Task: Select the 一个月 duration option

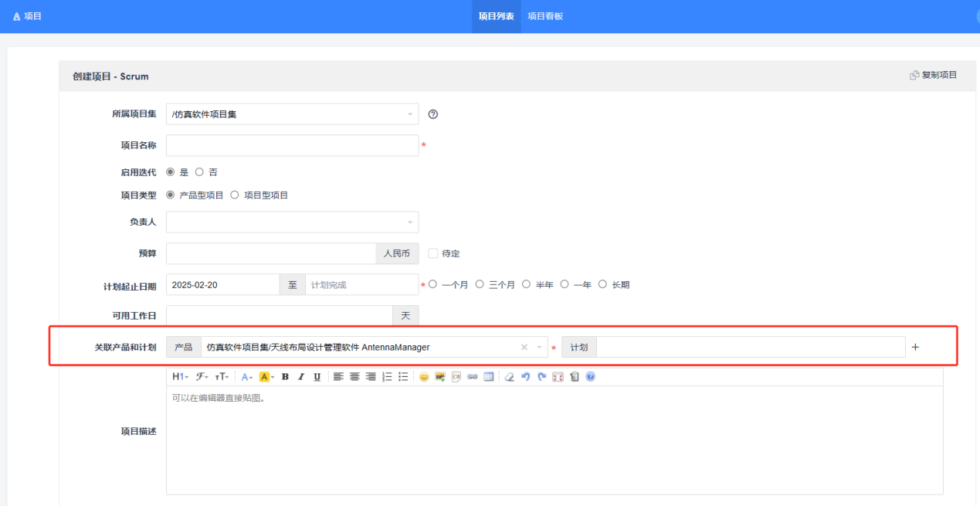Action: pyautogui.click(x=432, y=284)
